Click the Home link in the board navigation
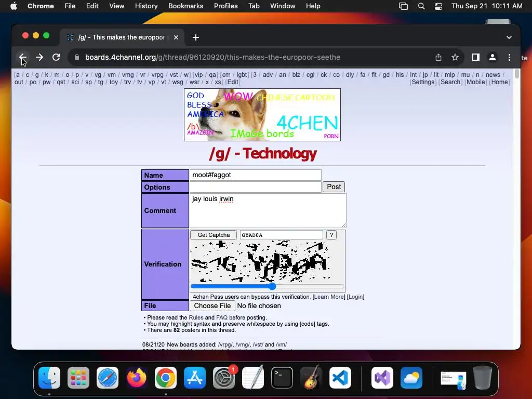The image size is (532, 399). [x=500, y=82]
